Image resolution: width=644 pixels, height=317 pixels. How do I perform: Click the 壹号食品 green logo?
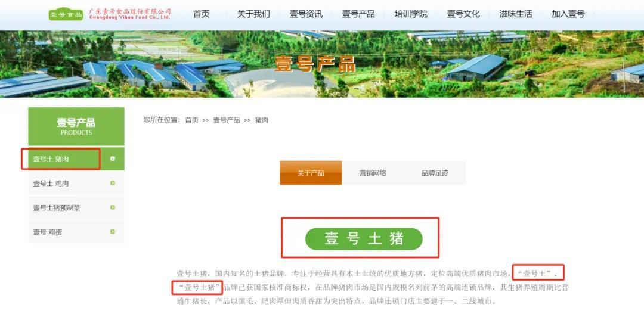click(66, 14)
